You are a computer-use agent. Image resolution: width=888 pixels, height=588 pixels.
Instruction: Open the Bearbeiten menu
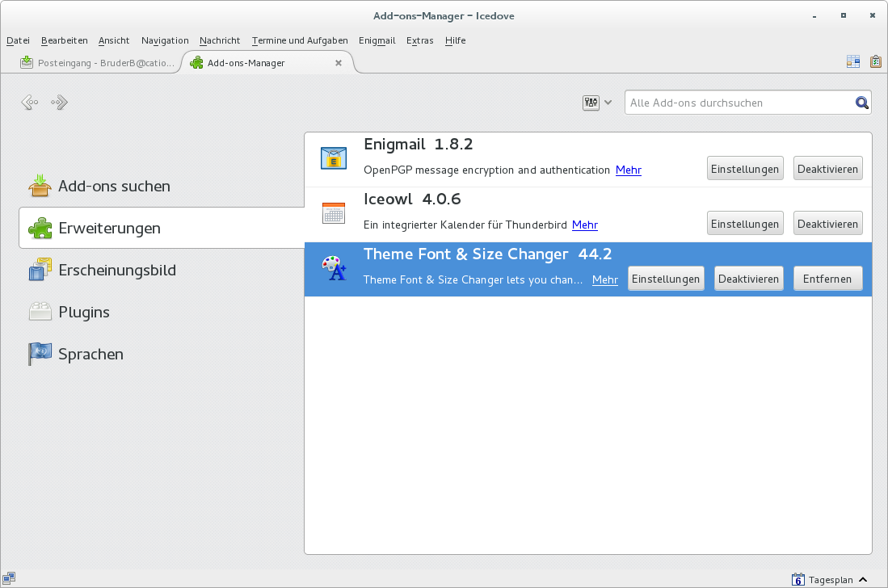pyautogui.click(x=65, y=40)
